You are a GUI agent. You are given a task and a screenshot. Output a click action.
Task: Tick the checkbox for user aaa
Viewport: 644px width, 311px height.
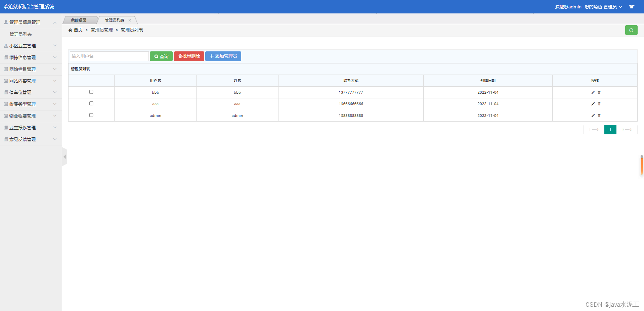tap(91, 103)
